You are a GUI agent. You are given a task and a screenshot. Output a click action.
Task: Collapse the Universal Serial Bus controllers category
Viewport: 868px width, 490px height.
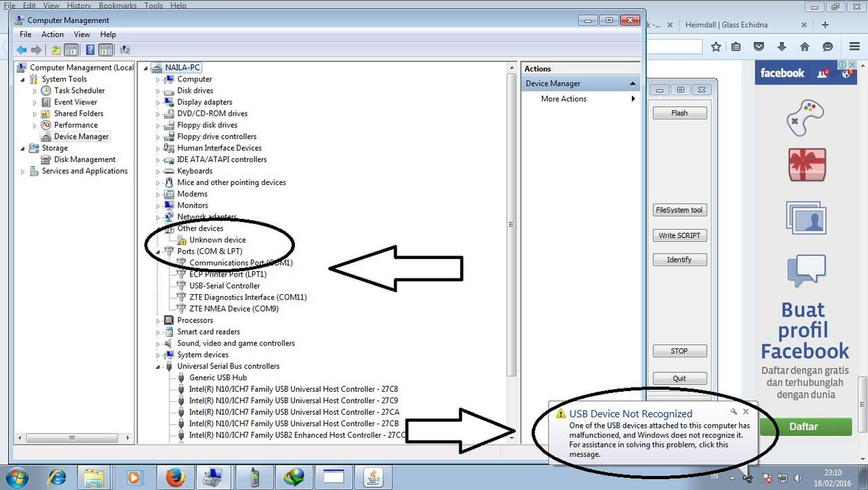click(x=158, y=367)
